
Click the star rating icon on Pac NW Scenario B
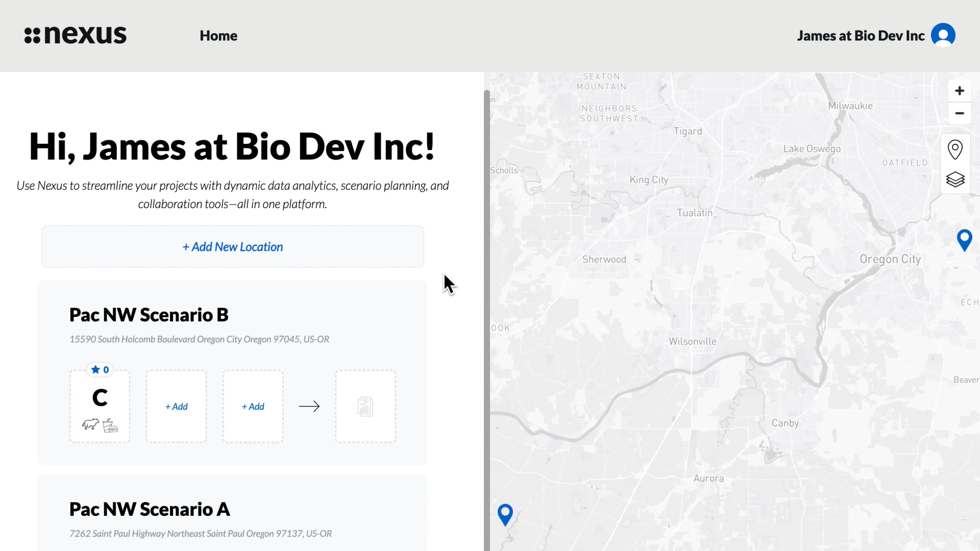(95, 369)
